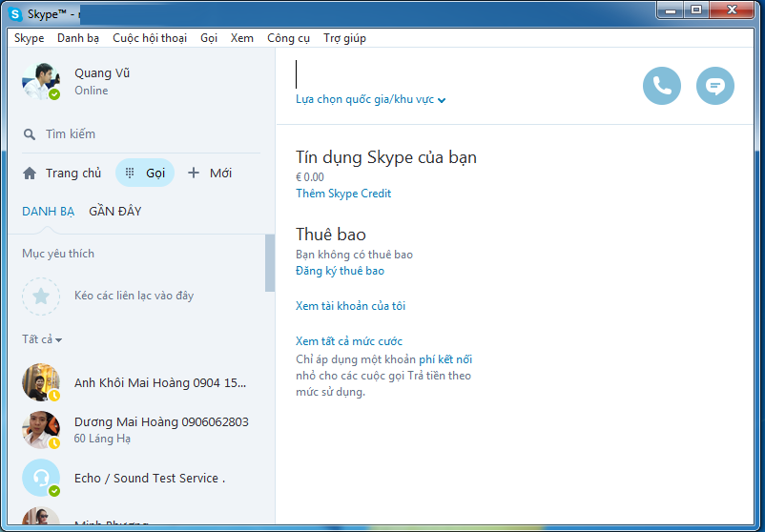Click the Thêm Skype Credit link
Viewport: 765px width, 532px height.
[343, 194]
